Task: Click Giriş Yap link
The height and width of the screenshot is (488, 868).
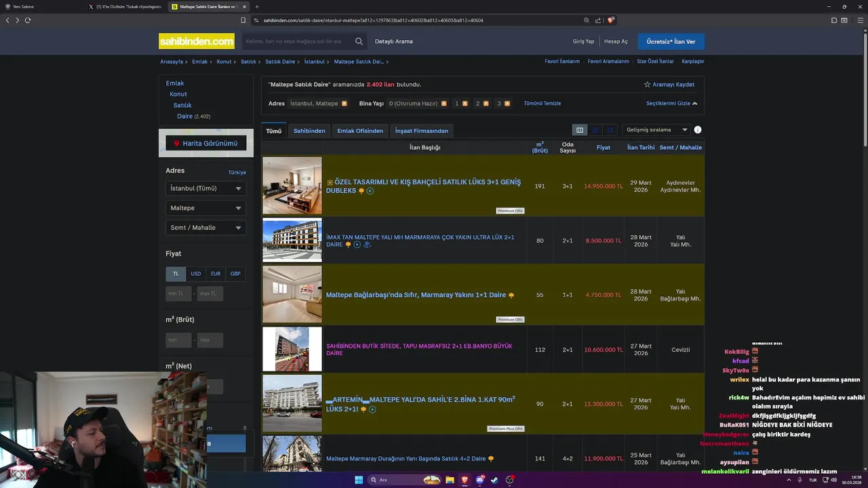Action: coord(583,41)
